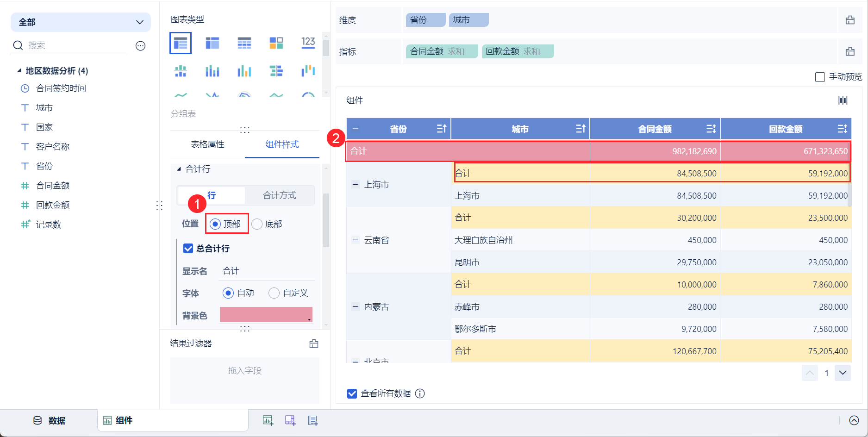Image resolution: width=868 pixels, height=437 pixels.
Task: Click the 国家 field
Action: [x=44, y=127]
